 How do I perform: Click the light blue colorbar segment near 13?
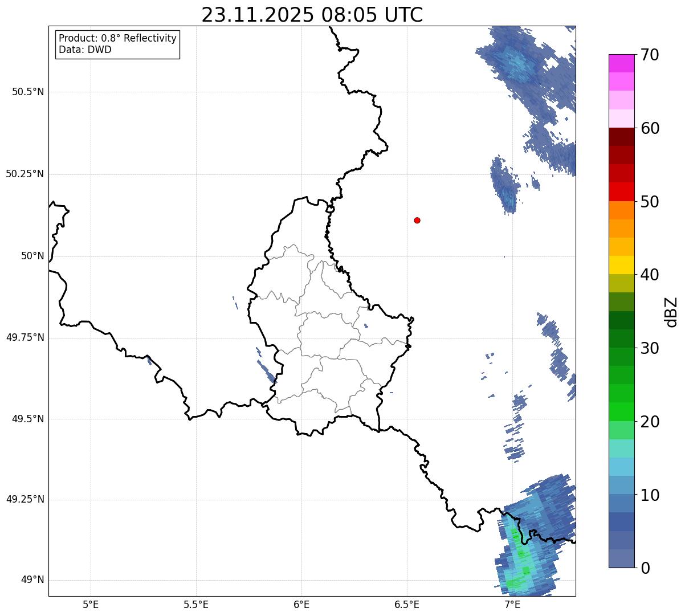pyautogui.click(x=622, y=467)
